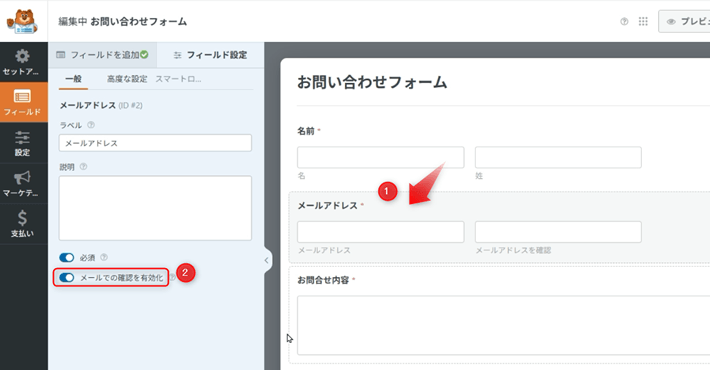This screenshot has height=370, width=710.
Task: Select the 高度な設定 sub-tab
Action: coord(127,79)
